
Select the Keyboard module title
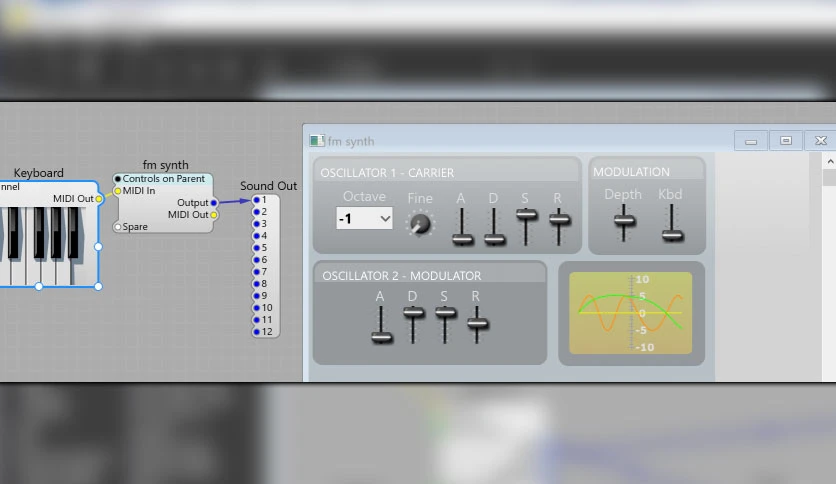coord(38,173)
